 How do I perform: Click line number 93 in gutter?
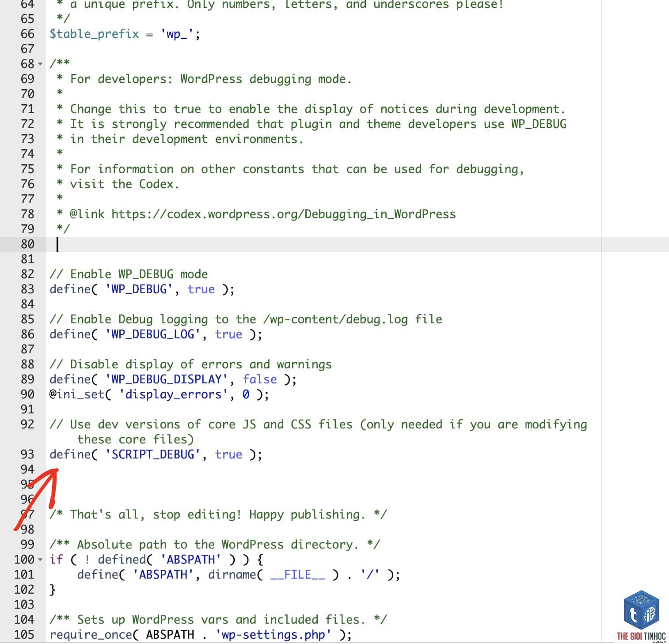coord(27,455)
